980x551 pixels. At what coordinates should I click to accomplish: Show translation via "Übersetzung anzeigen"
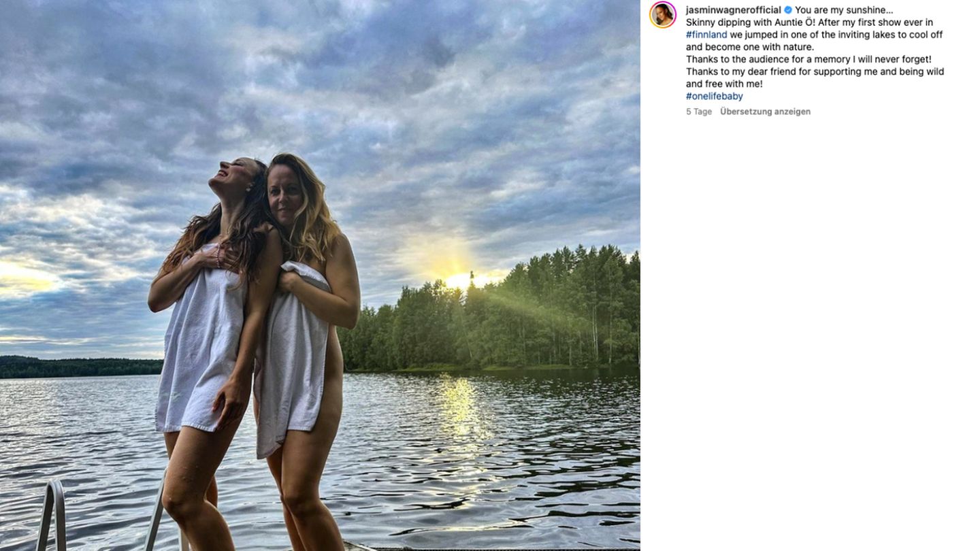coord(765,112)
